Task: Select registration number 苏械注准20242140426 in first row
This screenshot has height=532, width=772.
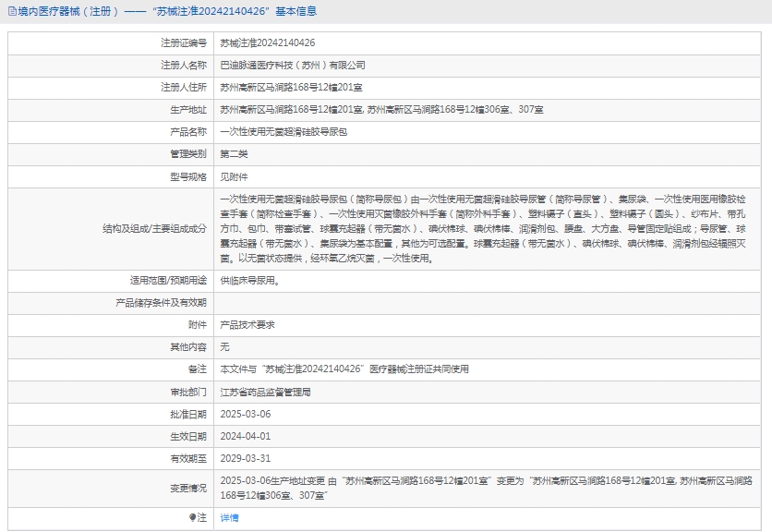Action: 267,43
